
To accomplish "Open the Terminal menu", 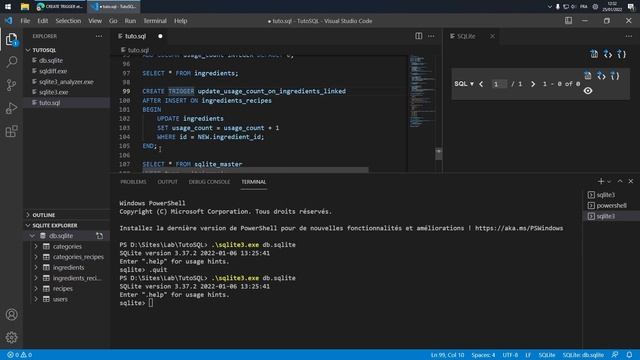I will click(155, 21).
